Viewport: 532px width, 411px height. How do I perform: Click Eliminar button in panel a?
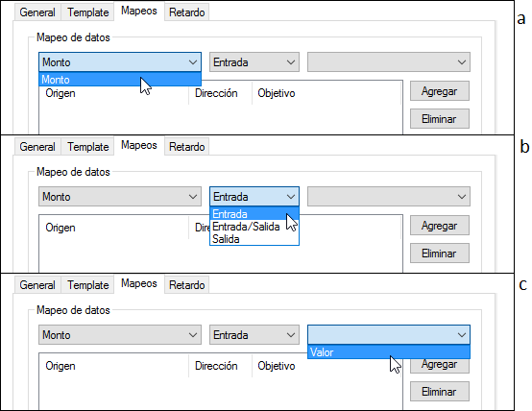[x=440, y=119]
